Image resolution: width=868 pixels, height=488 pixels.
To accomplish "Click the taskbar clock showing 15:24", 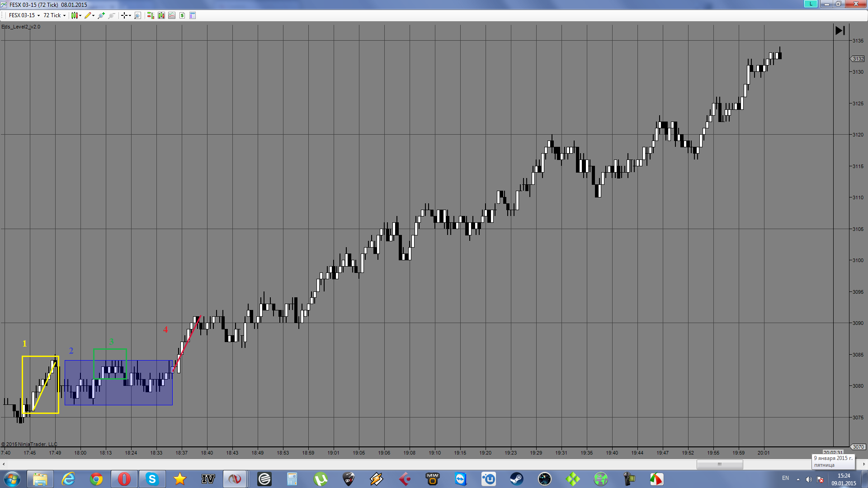I will [x=844, y=479].
